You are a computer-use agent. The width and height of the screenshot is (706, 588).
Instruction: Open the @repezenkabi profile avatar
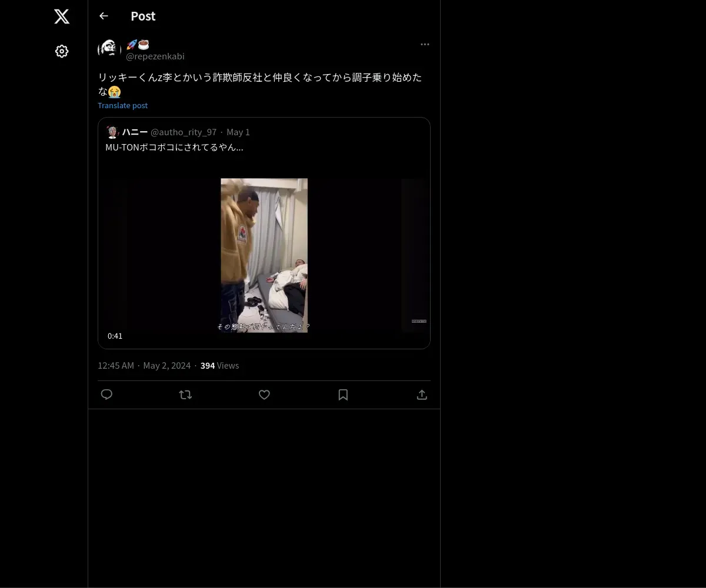click(x=109, y=49)
